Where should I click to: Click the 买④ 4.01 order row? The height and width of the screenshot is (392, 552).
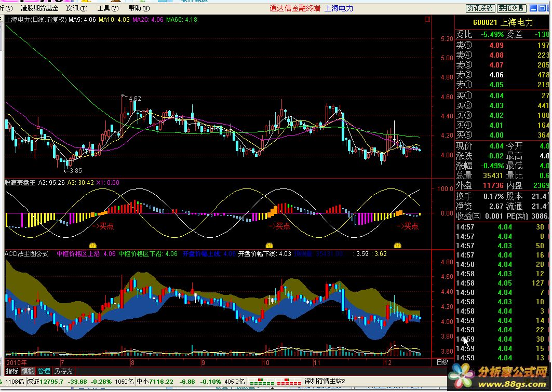pyautogui.click(x=502, y=125)
